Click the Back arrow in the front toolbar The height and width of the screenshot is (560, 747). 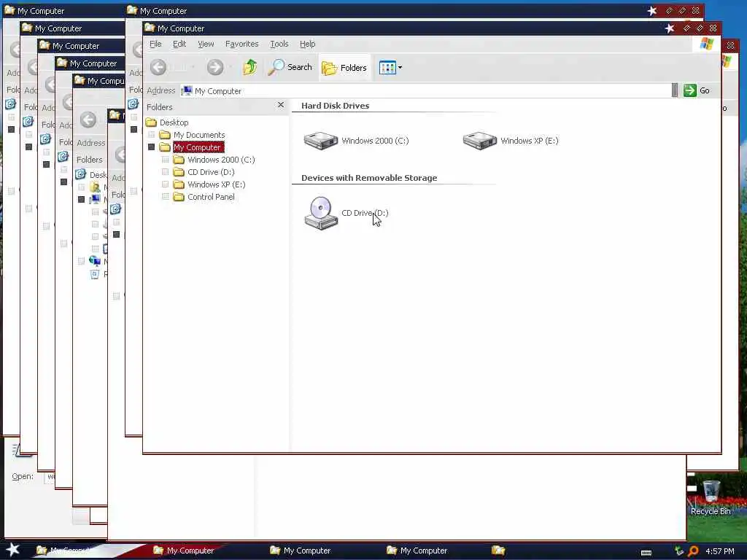158,67
